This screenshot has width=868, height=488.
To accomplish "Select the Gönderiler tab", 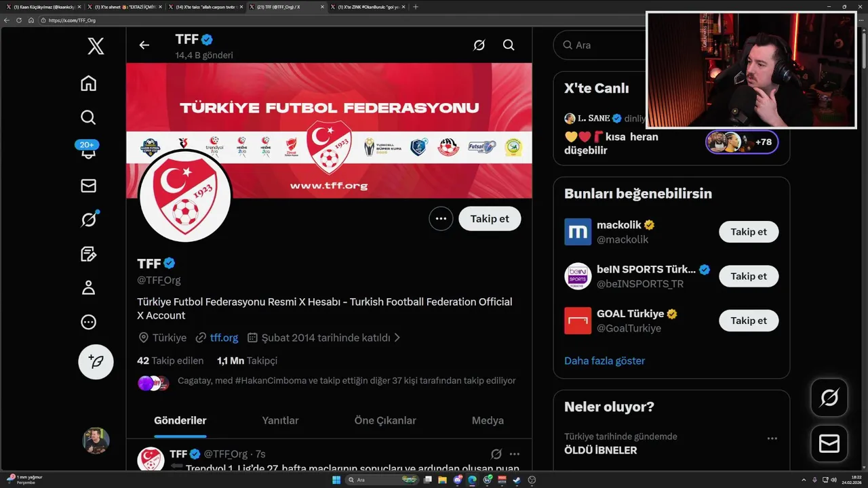I will click(x=180, y=420).
